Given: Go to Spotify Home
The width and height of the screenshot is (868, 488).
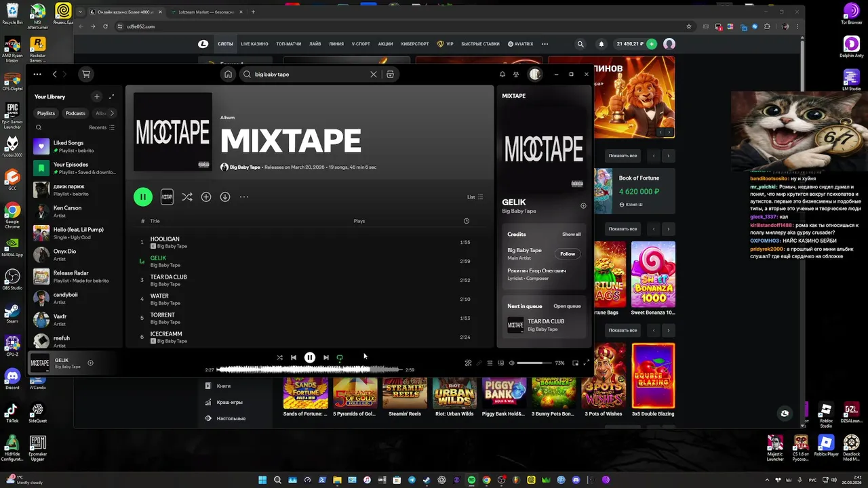Looking at the screenshot, I should [x=229, y=75].
